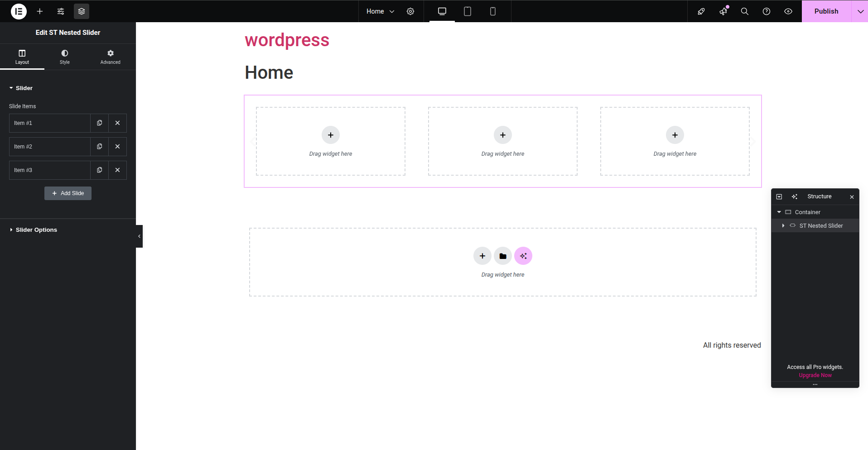Duplicate slide Item #1
Image resolution: width=868 pixels, height=450 pixels.
[99, 123]
